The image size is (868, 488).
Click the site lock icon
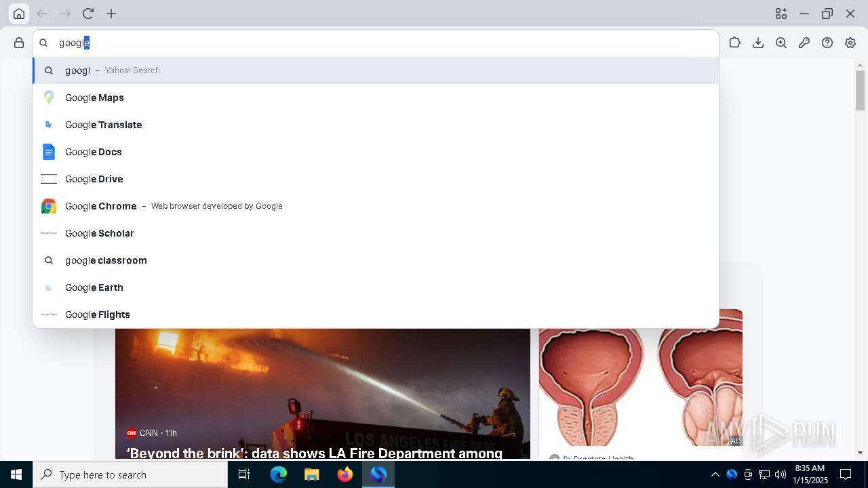click(x=19, y=43)
